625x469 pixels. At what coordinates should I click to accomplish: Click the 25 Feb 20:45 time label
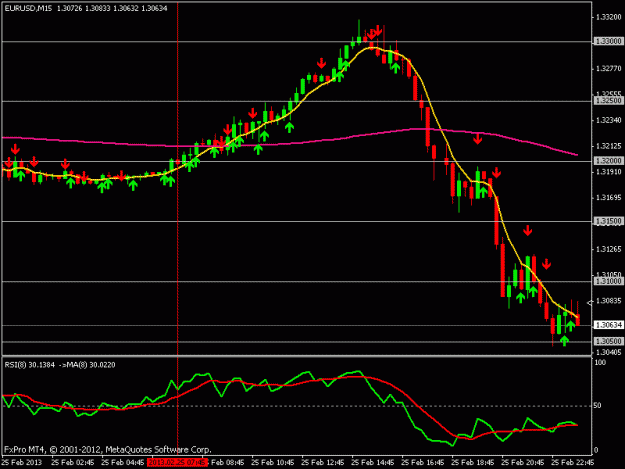pyautogui.click(x=523, y=463)
